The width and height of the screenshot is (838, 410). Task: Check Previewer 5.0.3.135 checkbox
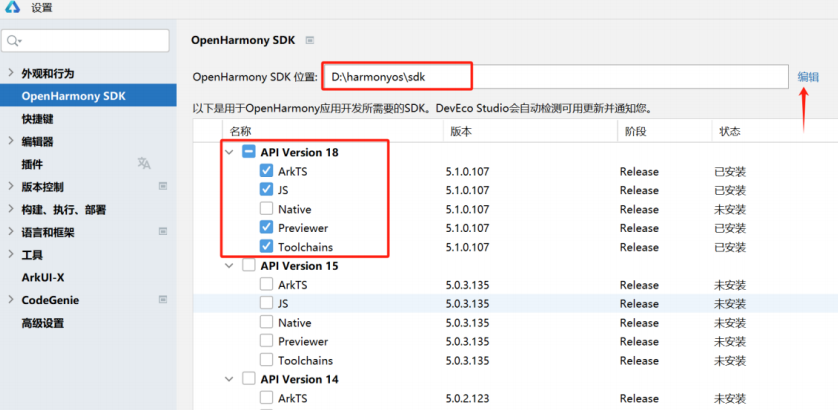coord(266,341)
